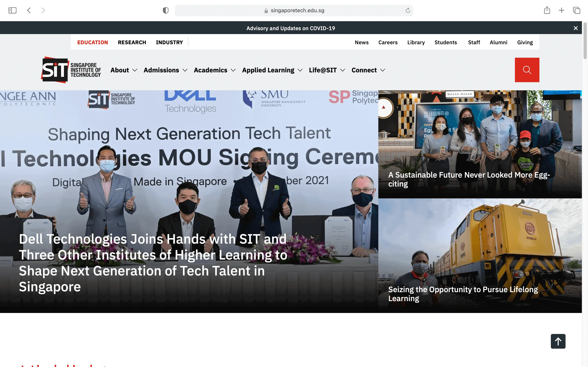Click the scroll-to-top arrow button
Viewport: 588px width, 367px height.
point(558,341)
